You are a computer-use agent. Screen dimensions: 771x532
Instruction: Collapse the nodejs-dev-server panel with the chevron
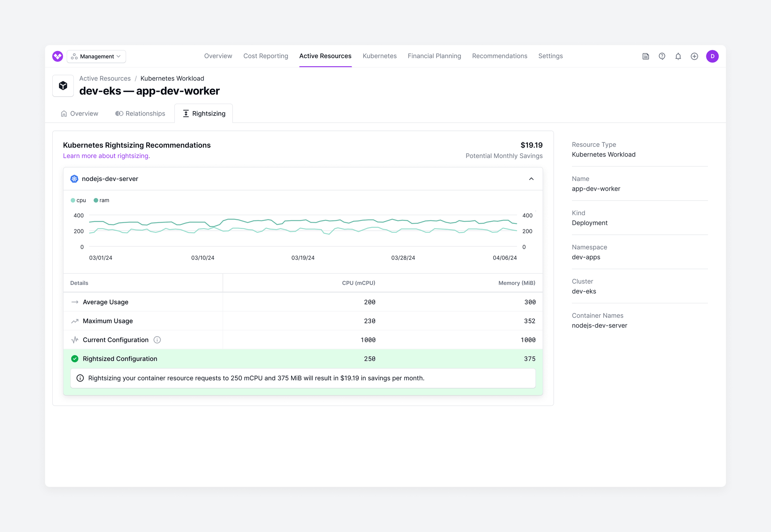coord(531,179)
